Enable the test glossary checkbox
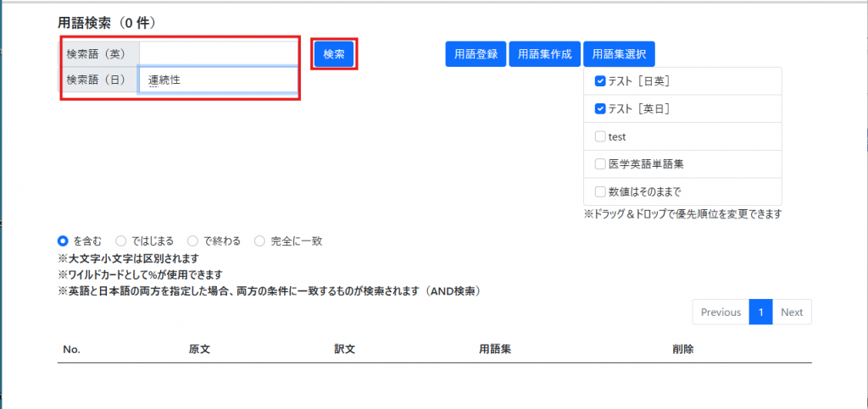The width and height of the screenshot is (868, 409). pyautogui.click(x=600, y=136)
